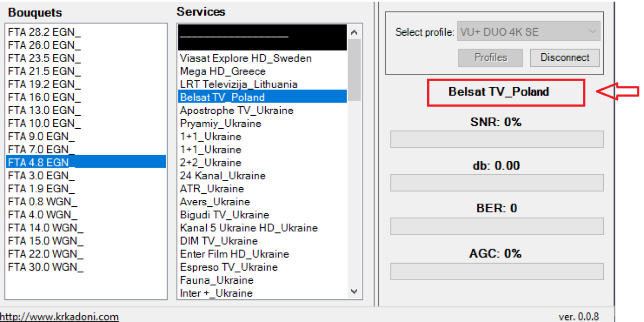The image size is (644, 322).
Task: Pick the FTA 0.8 WGN_ bouquet
Action: click(43, 202)
